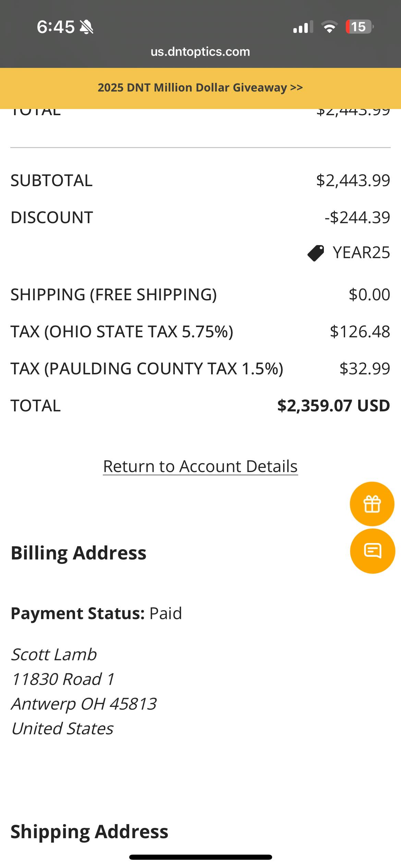Tap the Payment Status Paid label
Viewport: 401px width, 868px height.
pyautogui.click(x=96, y=613)
